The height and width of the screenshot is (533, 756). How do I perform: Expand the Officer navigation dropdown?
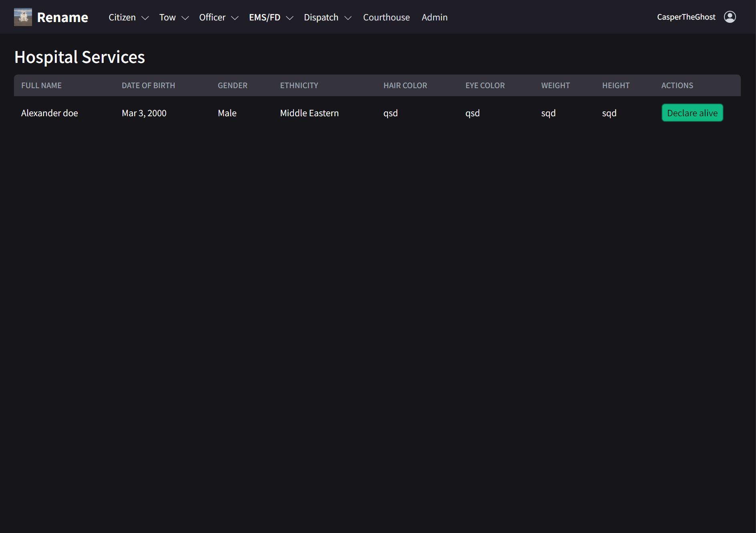click(218, 18)
